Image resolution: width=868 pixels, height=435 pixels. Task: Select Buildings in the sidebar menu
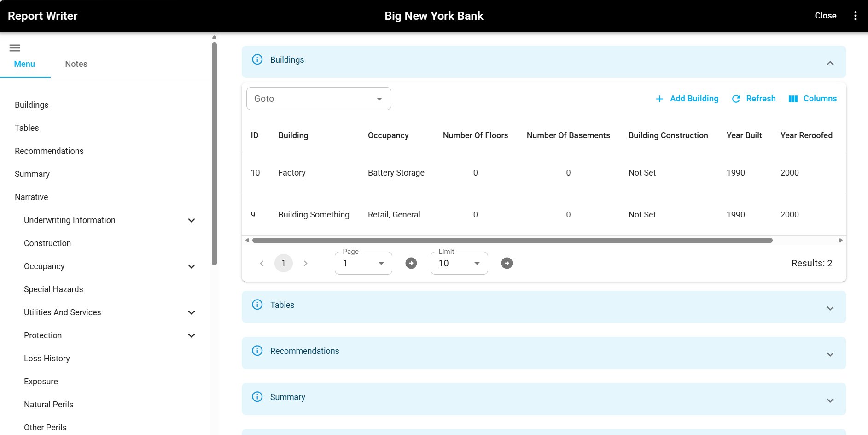31,105
